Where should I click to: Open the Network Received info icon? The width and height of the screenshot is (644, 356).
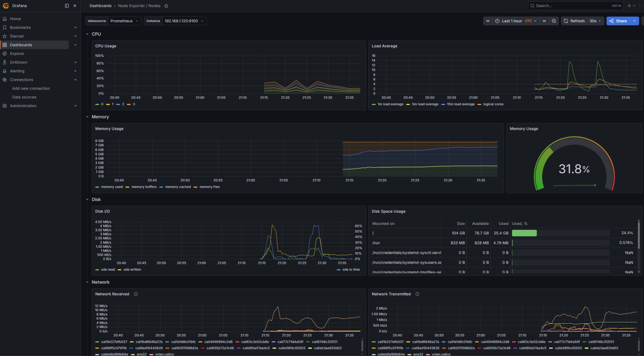pyautogui.click(x=136, y=294)
